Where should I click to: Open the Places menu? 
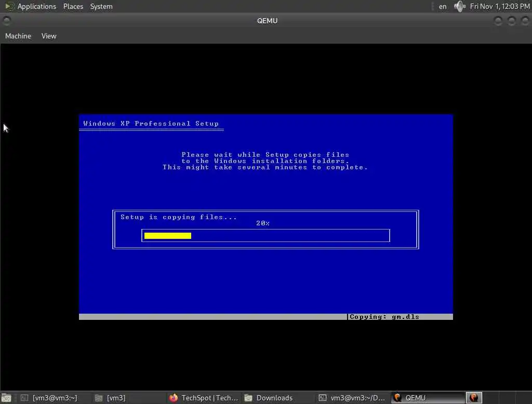point(73,6)
